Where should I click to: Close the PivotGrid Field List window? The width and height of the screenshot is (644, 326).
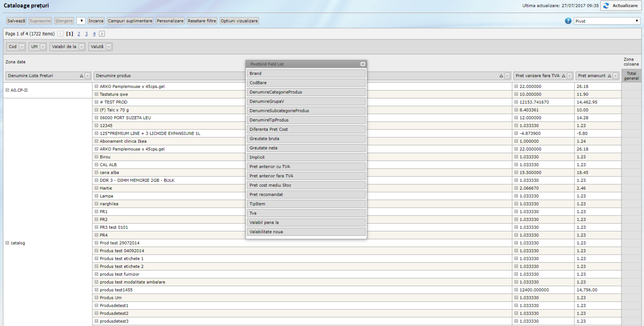coord(363,64)
